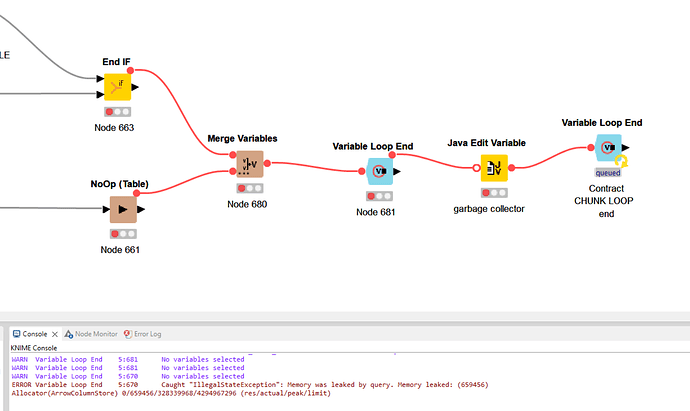Select the Java Edit Variable node icon
This screenshot has width=690, height=411.
point(494,168)
